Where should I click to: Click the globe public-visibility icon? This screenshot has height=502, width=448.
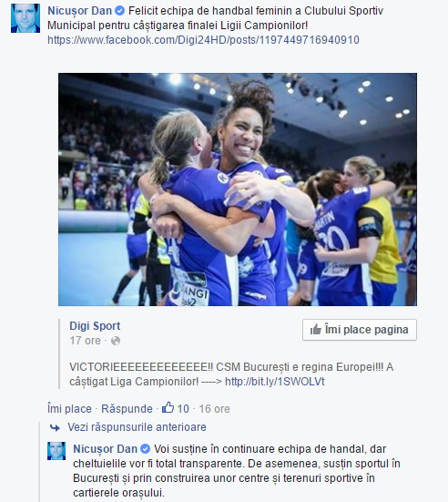point(116,341)
